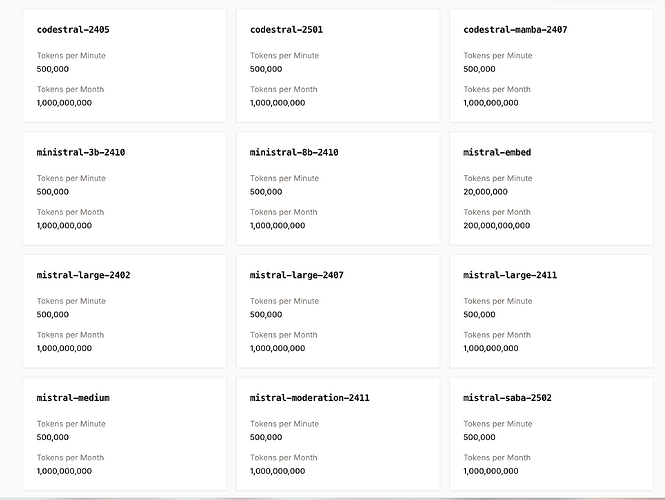The width and height of the screenshot is (665, 500).
Task: Click 1,000,000,000 monthly value under mistral-large-2407
Action: [x=277, y=348]
